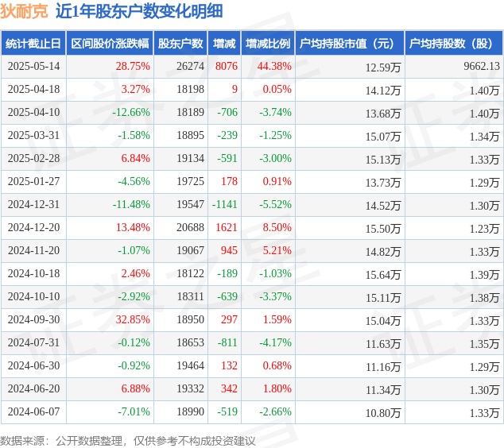Click the 狄耐克 stock name in title
This screenshot has height=448, width=504.
(24, 11)
